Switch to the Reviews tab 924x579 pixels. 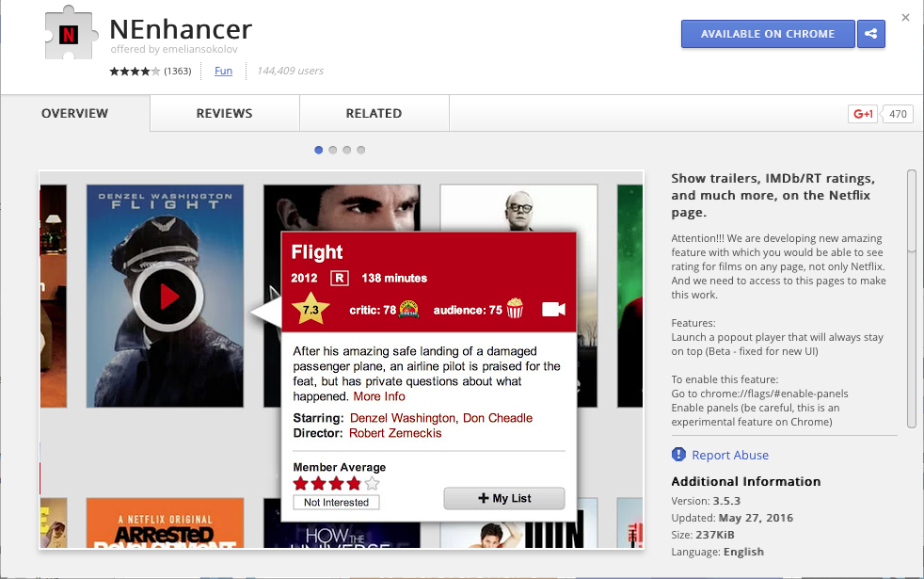224,114
